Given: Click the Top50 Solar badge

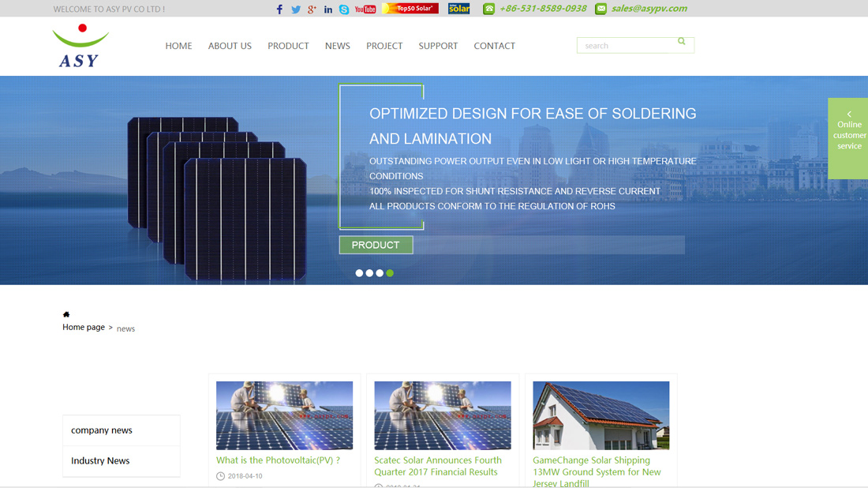Looking at the screenshot, I should tap(410, 9).
